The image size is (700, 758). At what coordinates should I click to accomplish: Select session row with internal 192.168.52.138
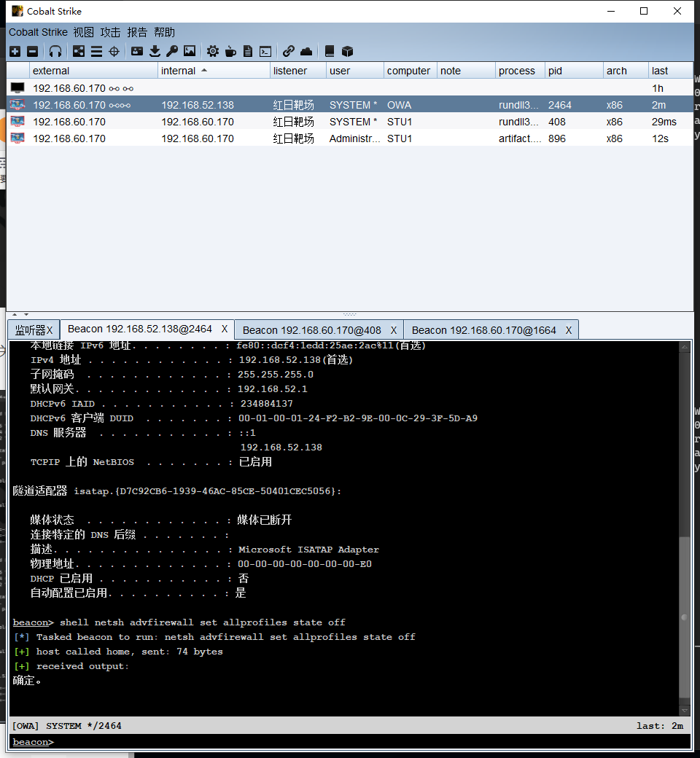click(x=350, y=105)
